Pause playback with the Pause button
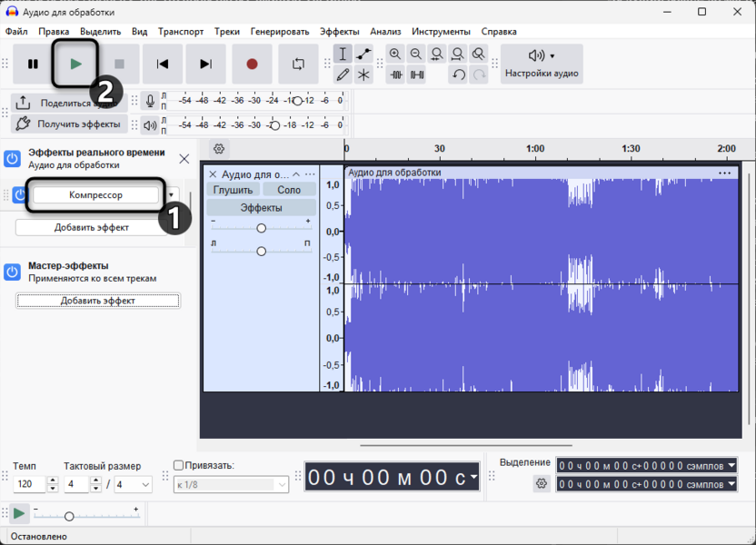The image size is (756, 545). coord(33,64)
